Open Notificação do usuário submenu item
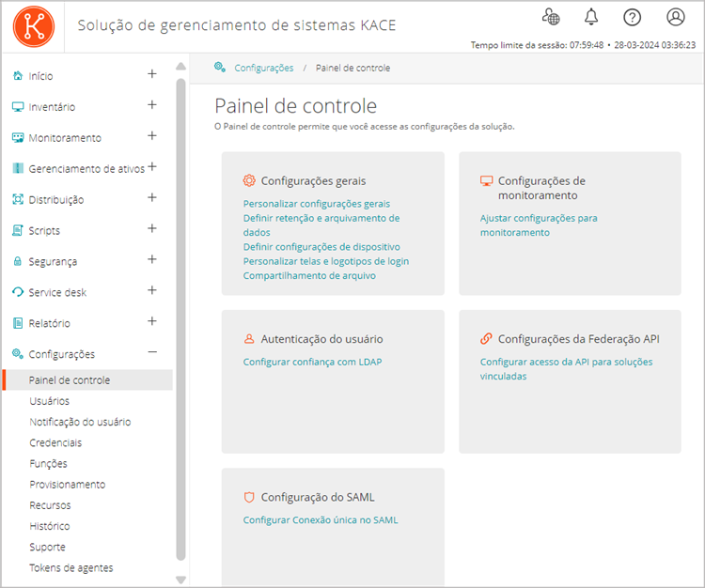705x588 pixels. (80, 422)
